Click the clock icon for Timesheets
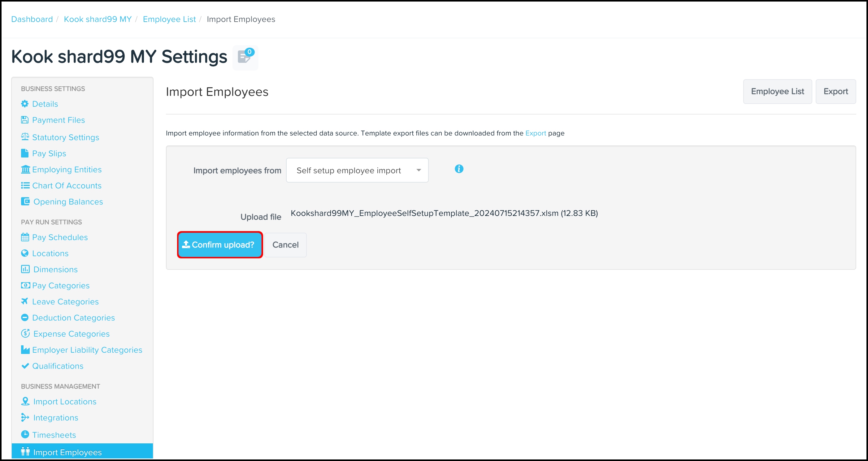The width and height of the screenshot is (868, 461). [25, 434]
